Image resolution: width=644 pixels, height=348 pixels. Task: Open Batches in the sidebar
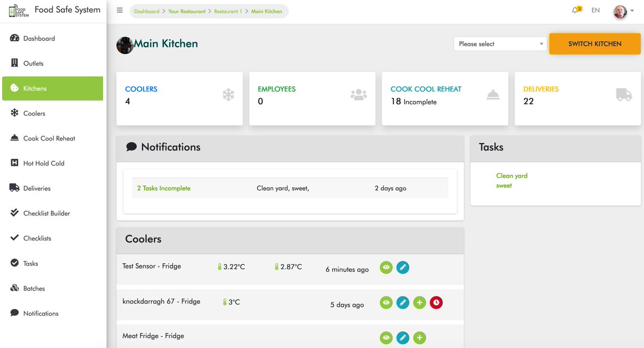pyautogui.click(x=53, y=288)
